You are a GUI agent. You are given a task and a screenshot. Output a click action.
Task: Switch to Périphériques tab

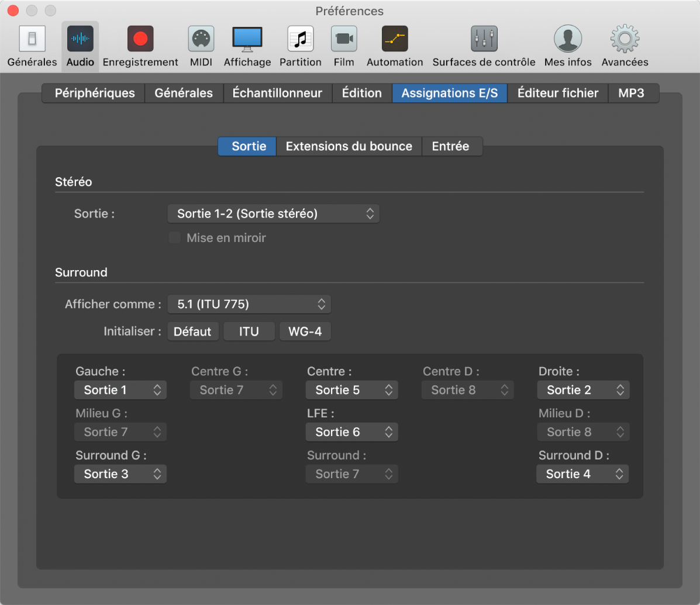(95, 93)
